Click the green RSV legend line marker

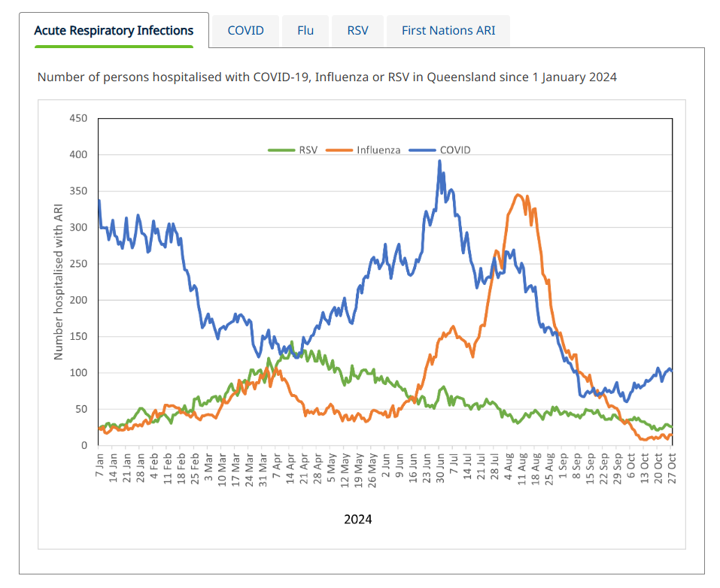click(282, 150)
